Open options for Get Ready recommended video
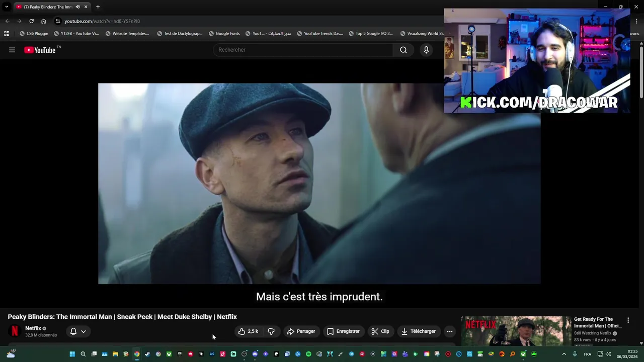The image size is (644, 362). (x=628, y=320)
